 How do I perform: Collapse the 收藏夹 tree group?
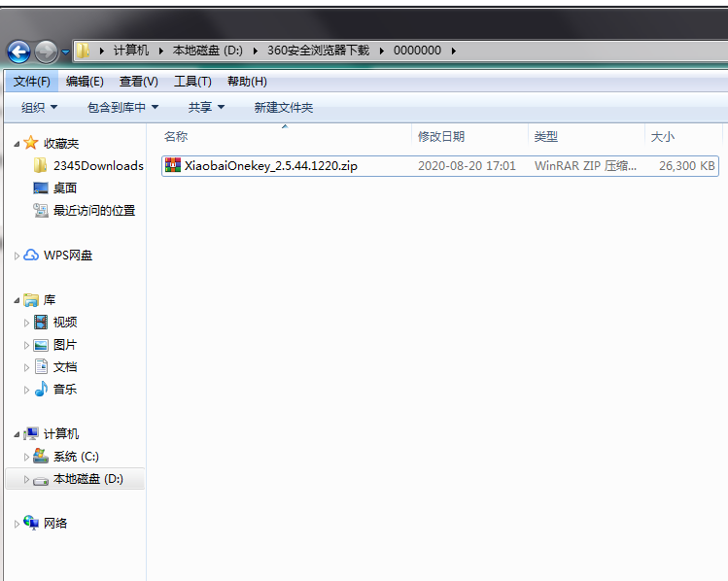[x=17, y=144]
